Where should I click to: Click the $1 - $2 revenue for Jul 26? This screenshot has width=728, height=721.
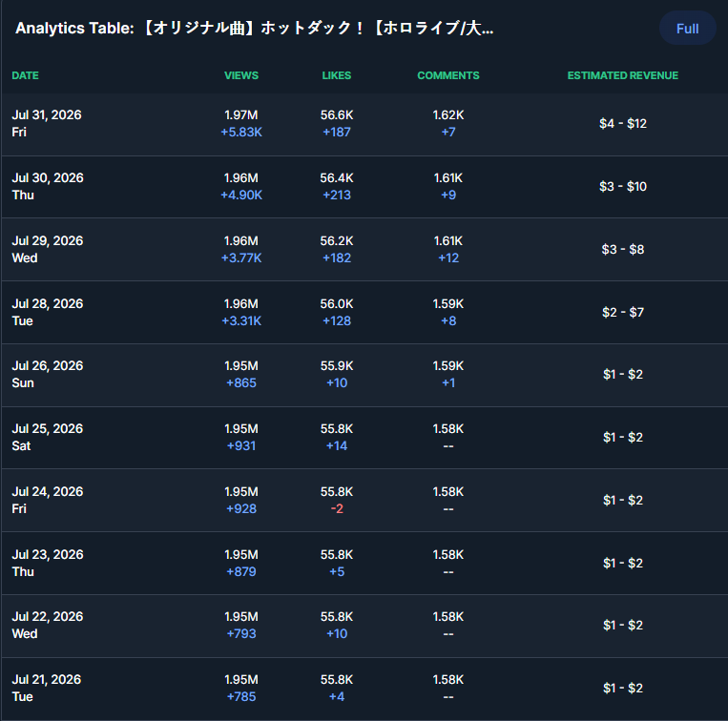623,375
